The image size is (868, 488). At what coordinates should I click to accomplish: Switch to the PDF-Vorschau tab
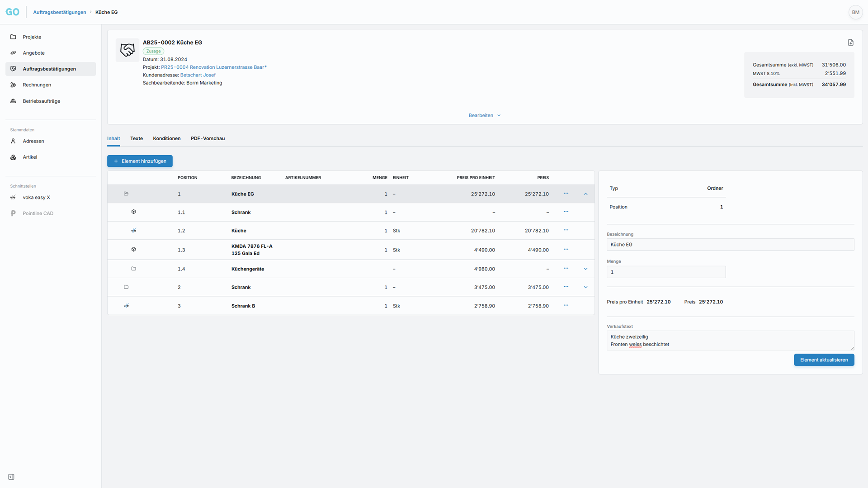click(x=208, y=138)
